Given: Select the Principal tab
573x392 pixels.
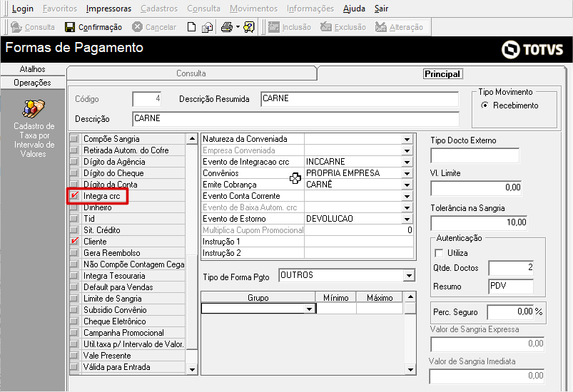Looking at the screenshot, I should click(x=443, y=74).
